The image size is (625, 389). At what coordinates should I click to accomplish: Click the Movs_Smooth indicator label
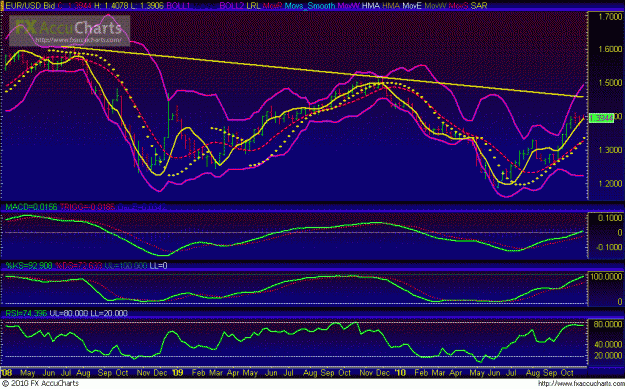pyautogui.click(x=310, y=6)
